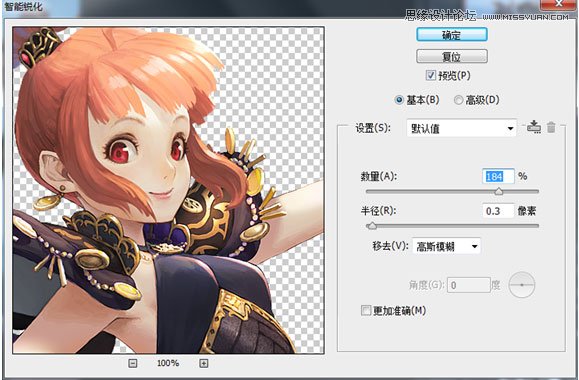Click the 半径(R) radius slider handle
Screen dimensions: 579x380
[x=372, y=226]
